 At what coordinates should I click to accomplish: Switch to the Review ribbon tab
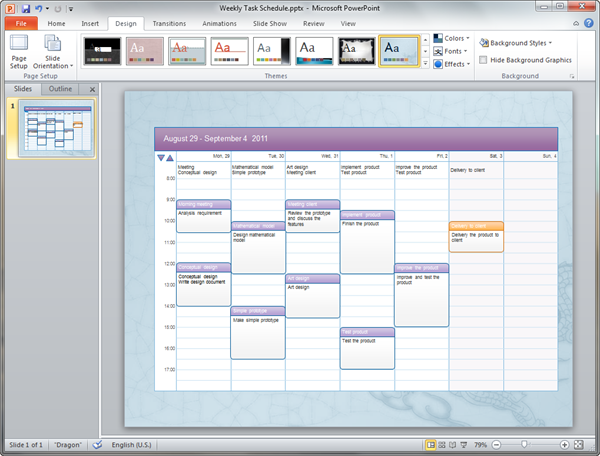tap(314, 23)
